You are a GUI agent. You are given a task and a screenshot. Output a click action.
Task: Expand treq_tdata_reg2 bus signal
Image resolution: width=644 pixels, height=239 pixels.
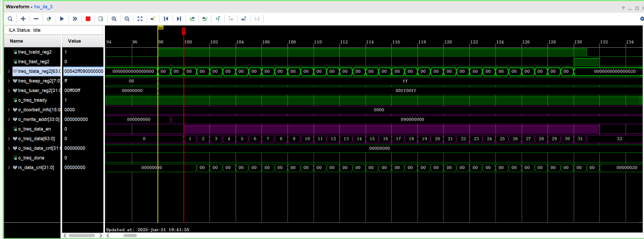click(9, 72)
